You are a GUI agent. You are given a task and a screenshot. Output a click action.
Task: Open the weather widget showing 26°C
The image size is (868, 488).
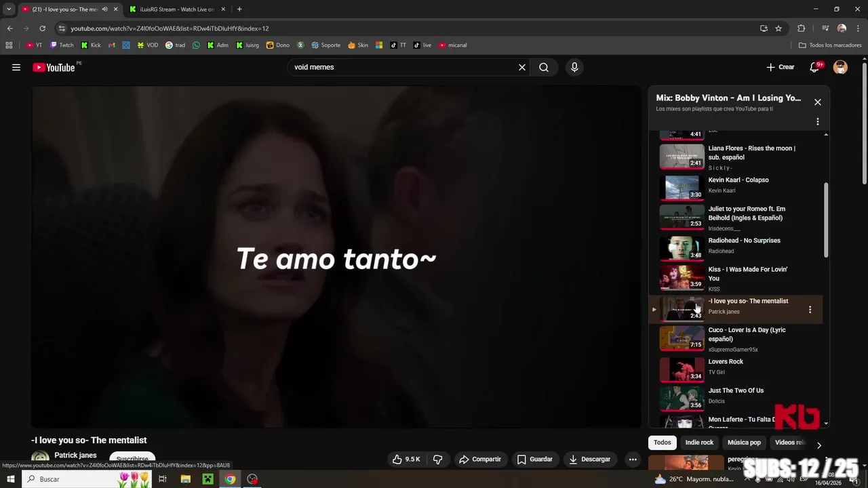[694, 479]
